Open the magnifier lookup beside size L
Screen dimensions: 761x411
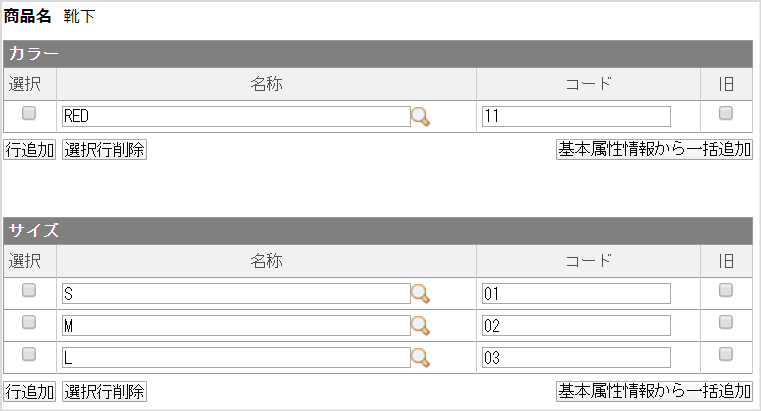420,358
